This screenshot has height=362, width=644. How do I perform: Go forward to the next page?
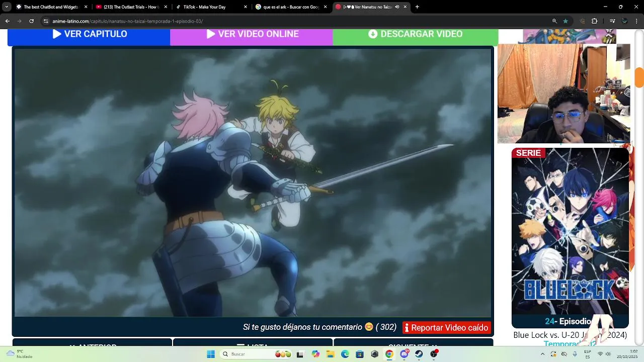[x=20, y=21]
